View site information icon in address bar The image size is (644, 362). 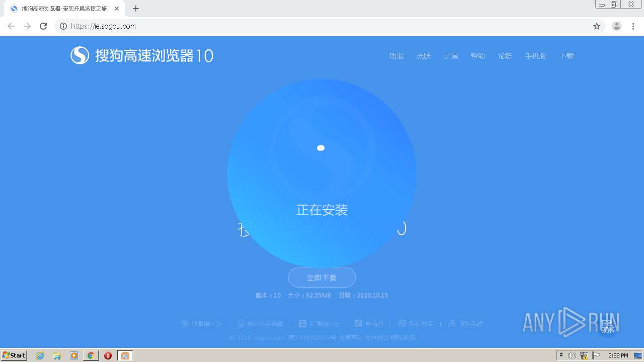[63, 26]
